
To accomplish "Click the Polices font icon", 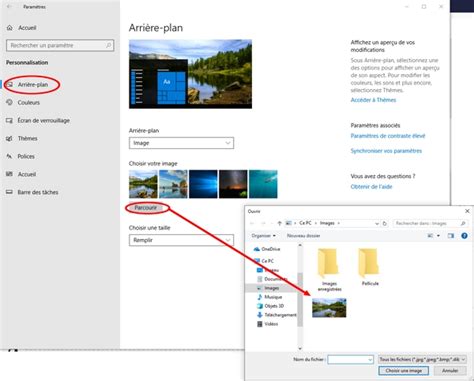I will 9,156.
